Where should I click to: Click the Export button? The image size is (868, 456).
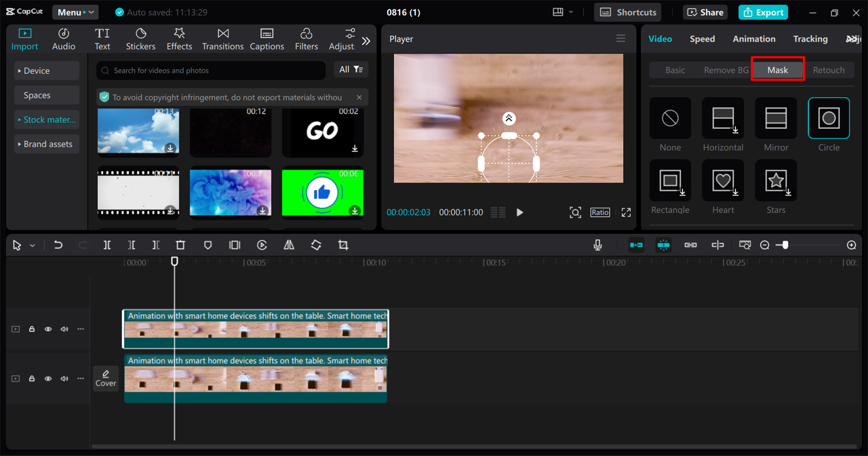point(763,12)
